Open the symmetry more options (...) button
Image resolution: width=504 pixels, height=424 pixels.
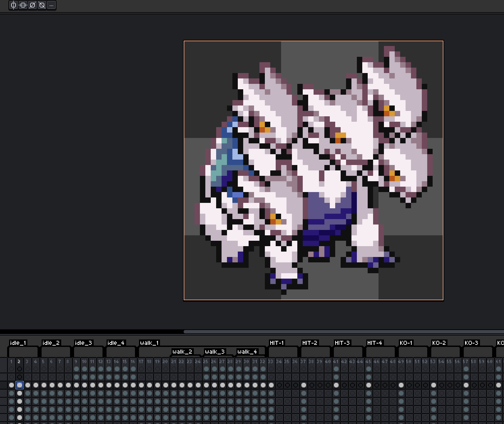pyautogui.click(x=51, y=5)
